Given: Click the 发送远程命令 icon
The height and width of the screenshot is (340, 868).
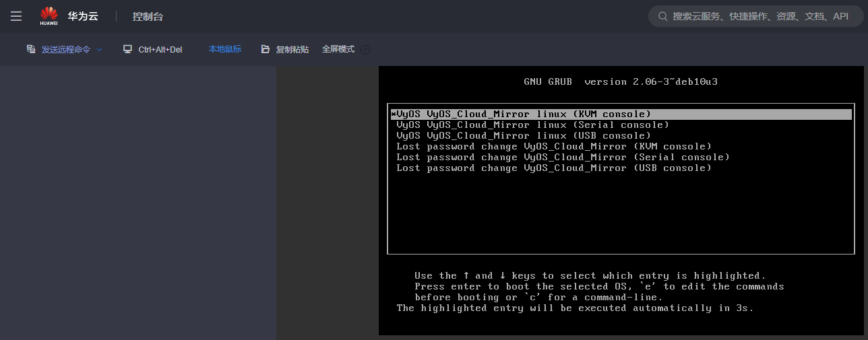Looking at the screenshot, I should (x=30, y=49).
